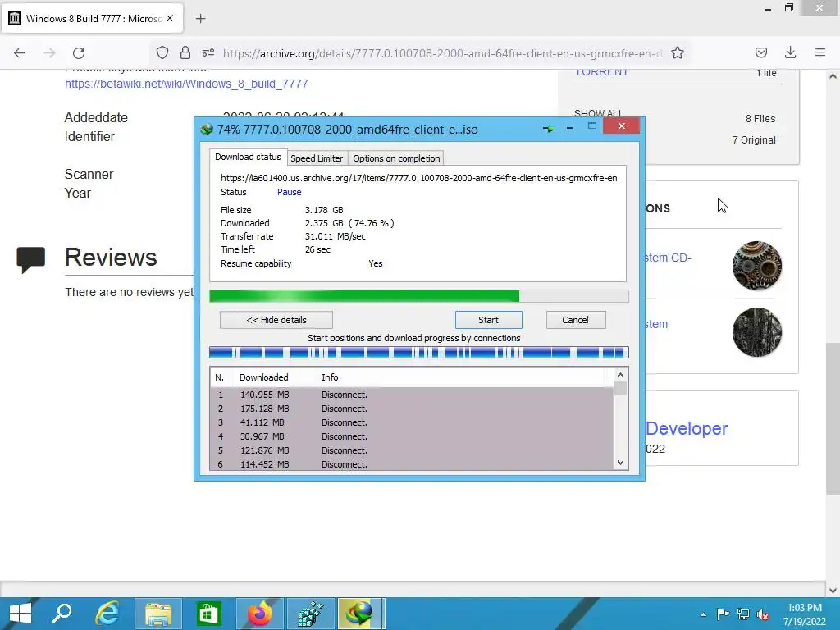Reload the archive.org page
Image resolution: width=840 pixels, height=630 pixels.
pos(80,52)
